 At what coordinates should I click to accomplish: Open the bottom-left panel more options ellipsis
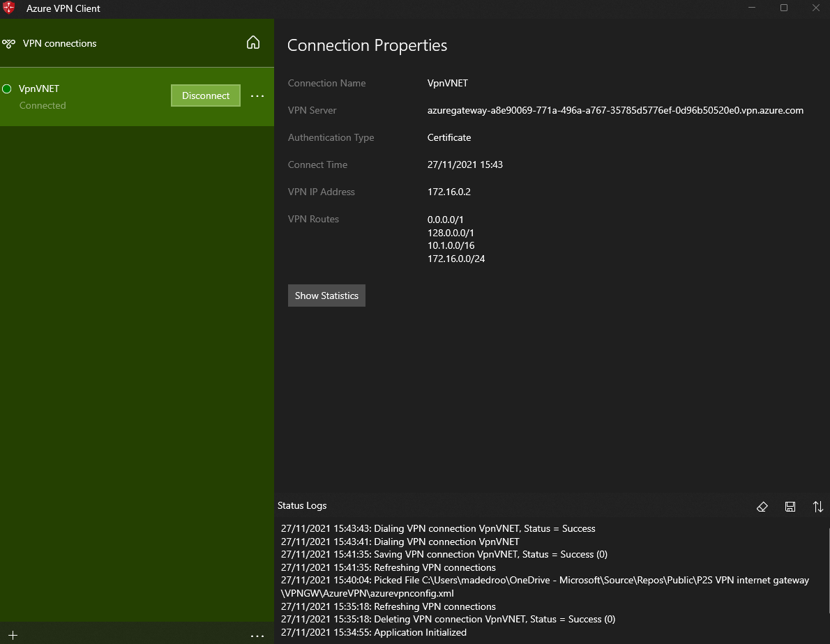tap(257, 636)
